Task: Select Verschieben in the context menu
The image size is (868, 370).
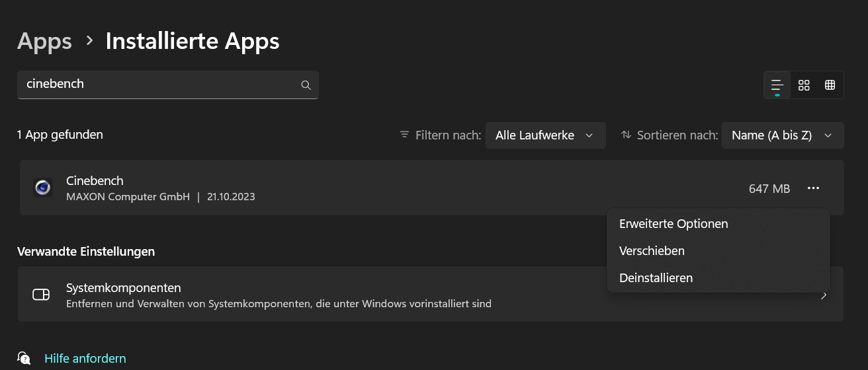Action: point(718,251)
